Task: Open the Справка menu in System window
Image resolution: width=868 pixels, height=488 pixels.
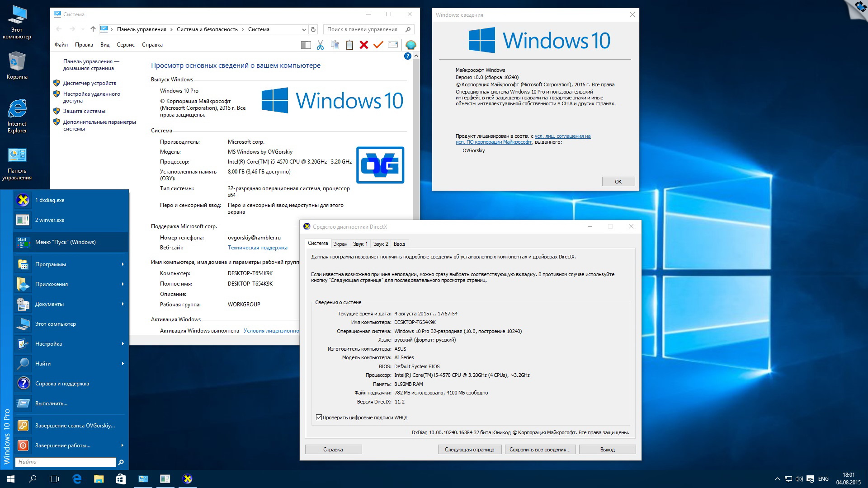Action: [x=152, y=45]
